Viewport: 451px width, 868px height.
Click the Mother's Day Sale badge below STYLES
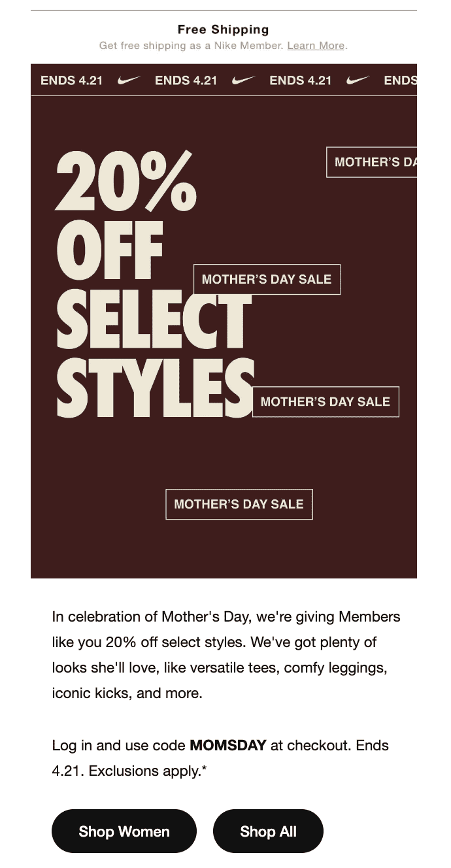(325, 401)
